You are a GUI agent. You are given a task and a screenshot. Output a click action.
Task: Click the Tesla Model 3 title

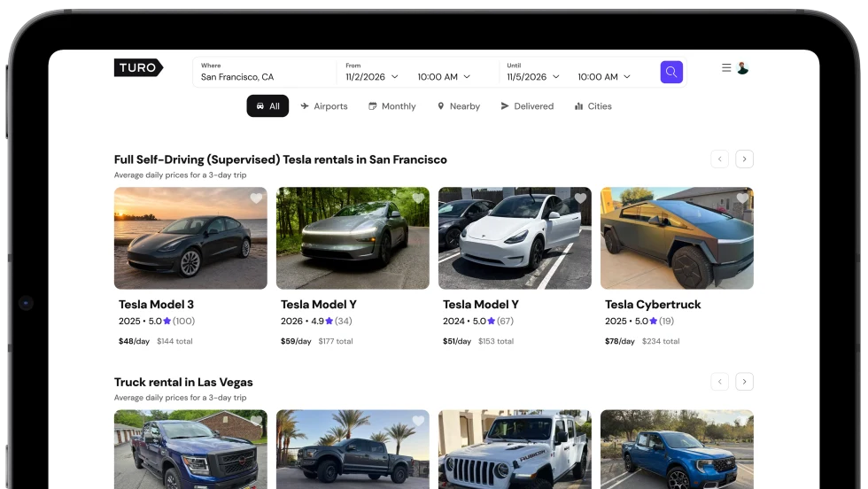click(x=156, y=305)
